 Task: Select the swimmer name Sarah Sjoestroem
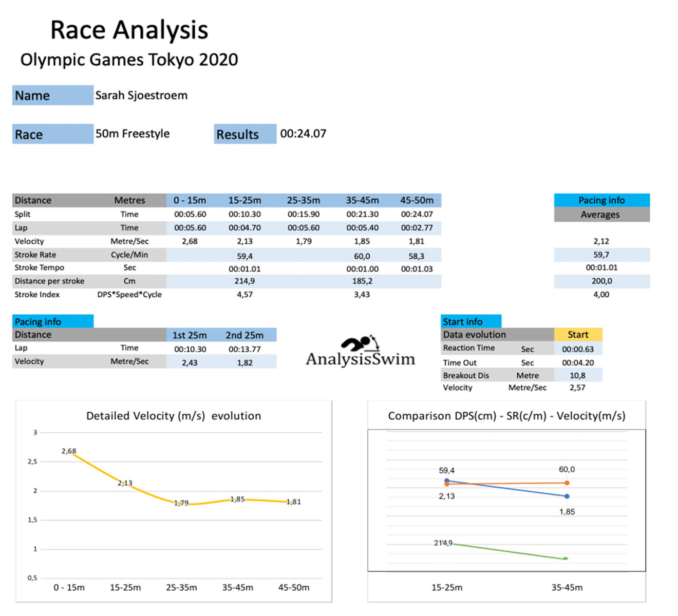141,95
